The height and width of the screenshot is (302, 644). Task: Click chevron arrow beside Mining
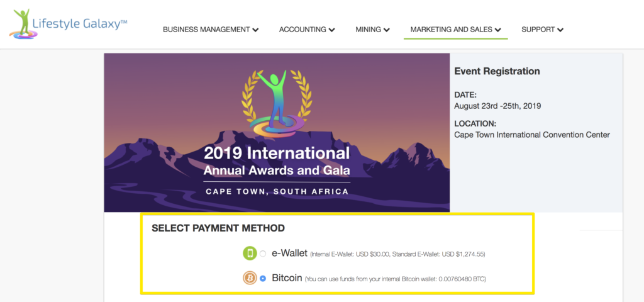tap(387, 30)
